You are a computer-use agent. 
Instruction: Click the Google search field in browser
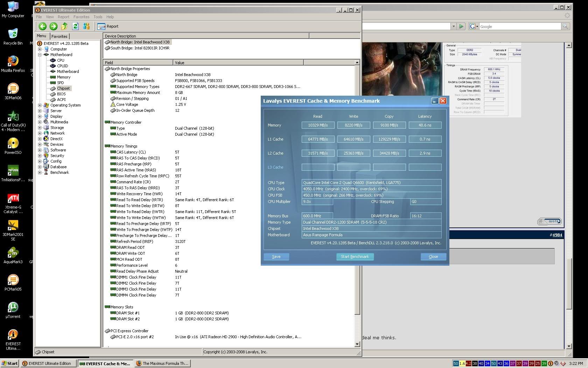tap(520, 26)
